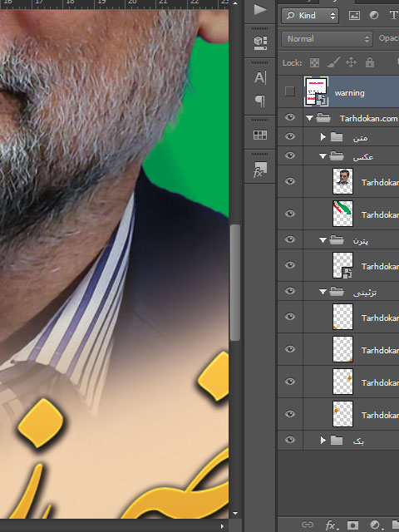Click the Opacity label
The image size is (399, 532).
(389, 38)
